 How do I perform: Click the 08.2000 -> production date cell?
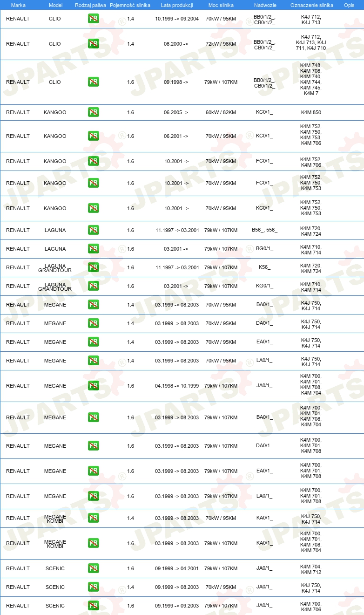pyautogui.click(x=176, y=44)
